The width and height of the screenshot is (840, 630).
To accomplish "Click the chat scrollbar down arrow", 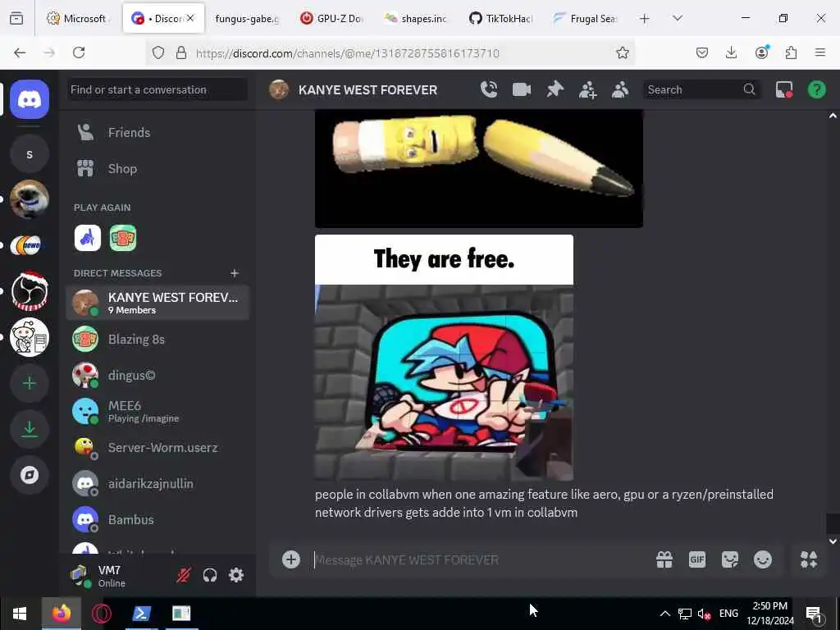I will 833,541.
